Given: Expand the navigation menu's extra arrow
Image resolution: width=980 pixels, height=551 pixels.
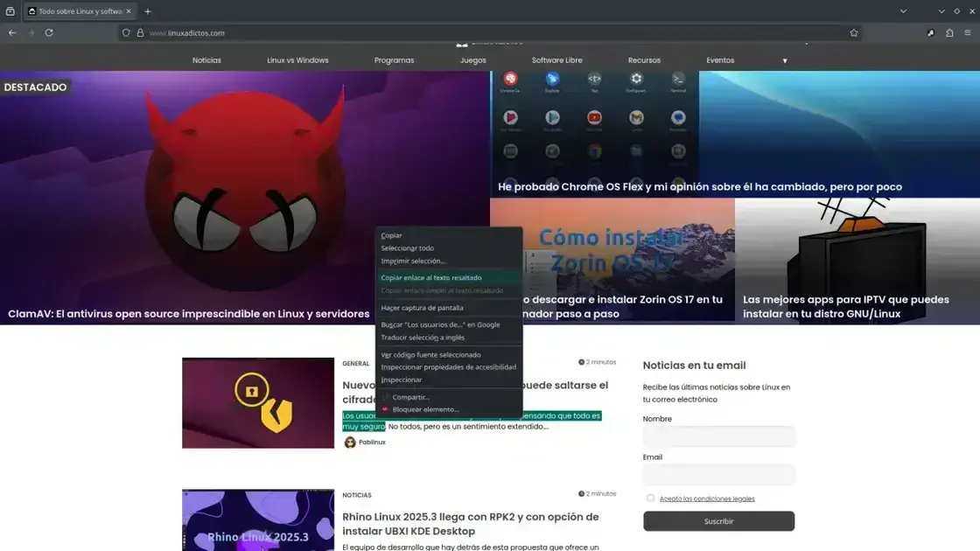Looking at the screenshot, I should click(x=785, y=60).
